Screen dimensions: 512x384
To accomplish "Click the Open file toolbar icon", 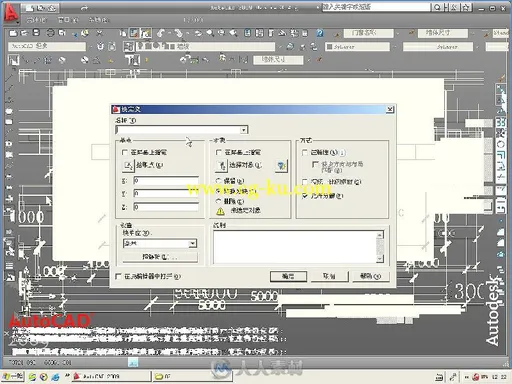I will (24, 33).
